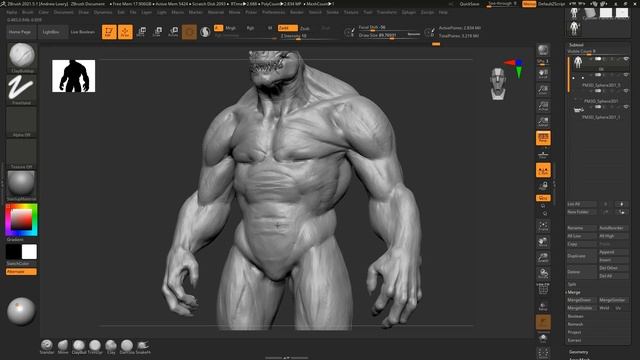The height and width of the screenshot is (360, 640).
Task: Expand the Extract section
Action: point(574,340)
